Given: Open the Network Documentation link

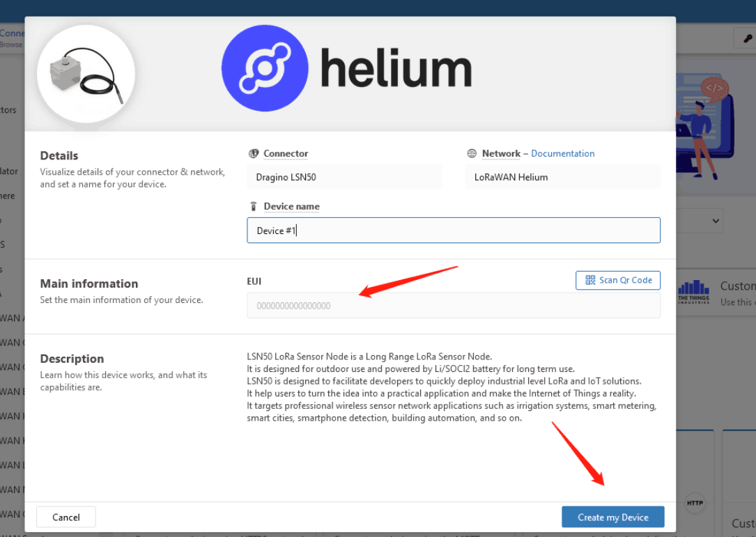Looking at the screenshot, I should coord(563,153).
